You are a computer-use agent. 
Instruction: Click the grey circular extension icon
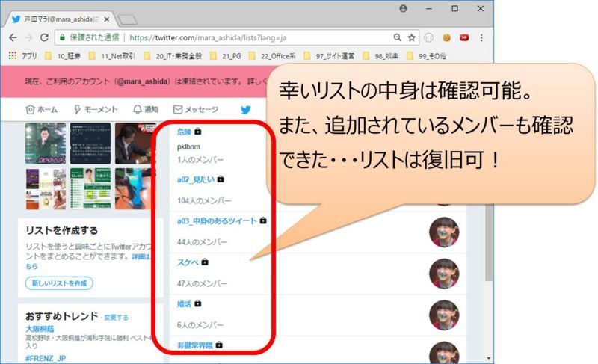[428, 37]
